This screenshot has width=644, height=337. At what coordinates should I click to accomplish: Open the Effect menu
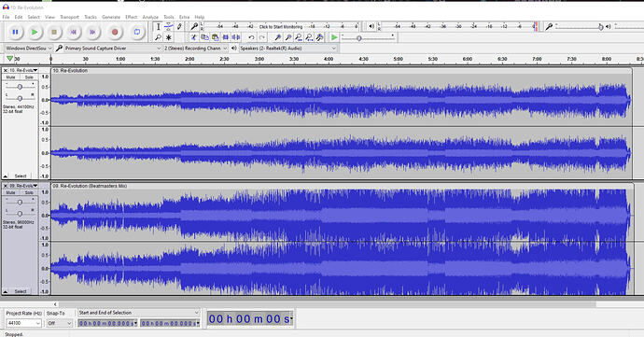tap(131, 17)
